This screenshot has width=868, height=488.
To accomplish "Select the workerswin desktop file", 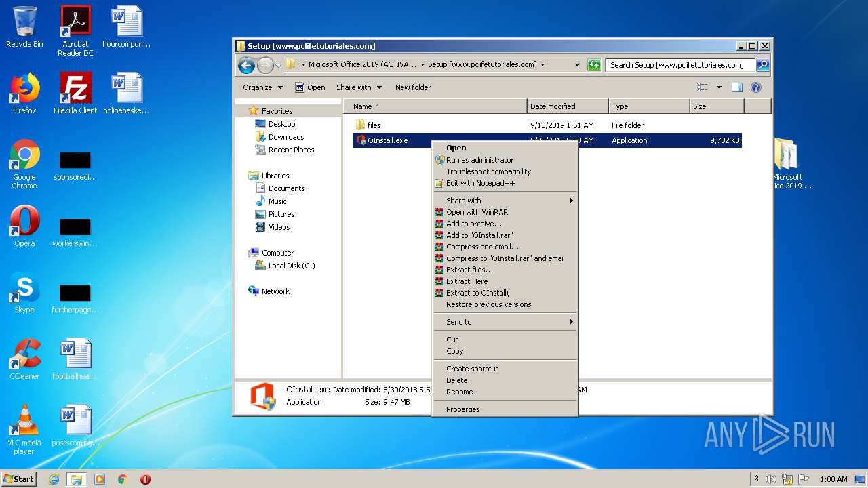I will (x=75, y=233).
